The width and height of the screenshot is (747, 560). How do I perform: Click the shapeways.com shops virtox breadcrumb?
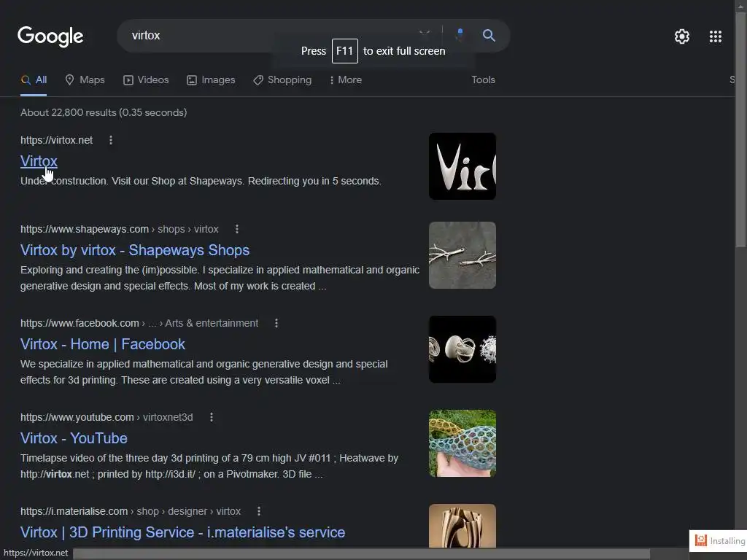tap(119, 229)
